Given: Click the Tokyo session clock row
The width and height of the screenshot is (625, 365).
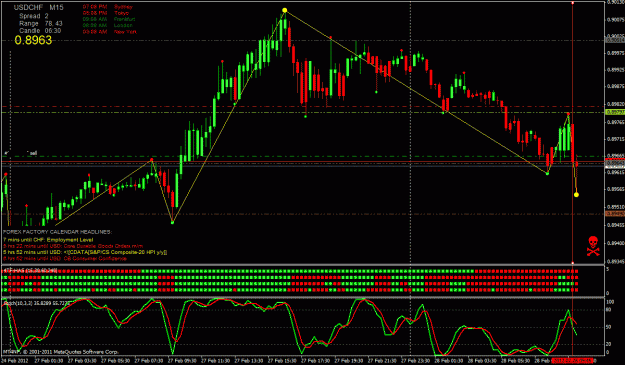Looking at the screenshot, I should coord(106,13).
